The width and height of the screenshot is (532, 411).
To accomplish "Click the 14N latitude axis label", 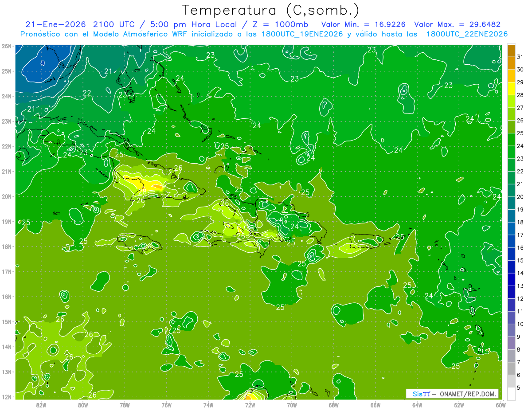I will click(x=6, y=347).
